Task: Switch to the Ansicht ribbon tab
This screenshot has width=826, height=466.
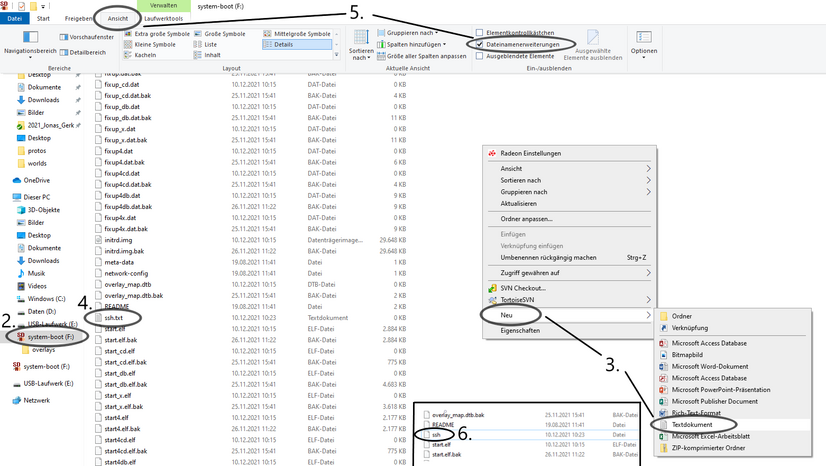Action: pos(118,18)
